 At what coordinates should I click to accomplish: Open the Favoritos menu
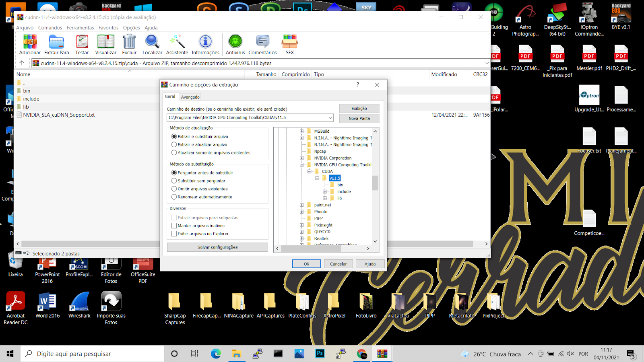pyautogui.click(x=108, y=28)
